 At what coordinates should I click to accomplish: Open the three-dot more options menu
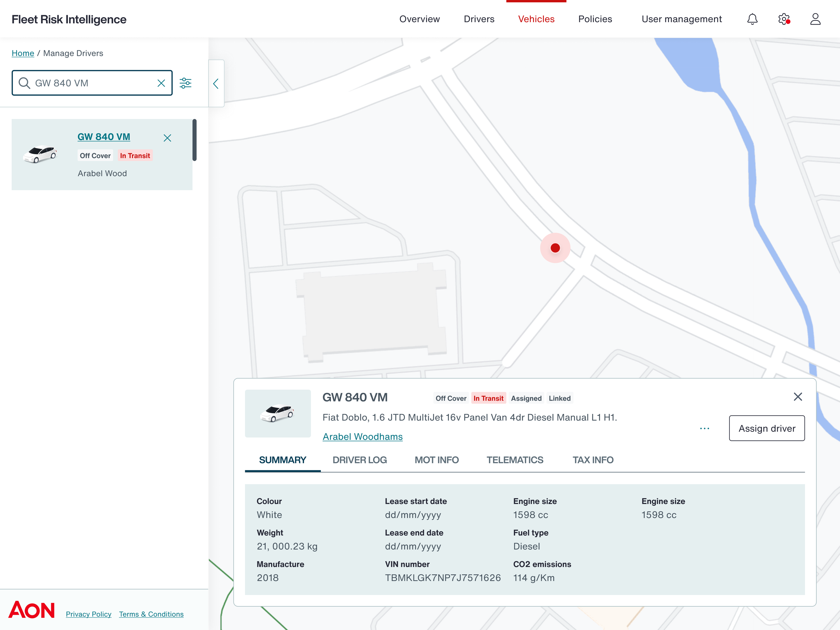pyautogui.click(x=705, y=428)
